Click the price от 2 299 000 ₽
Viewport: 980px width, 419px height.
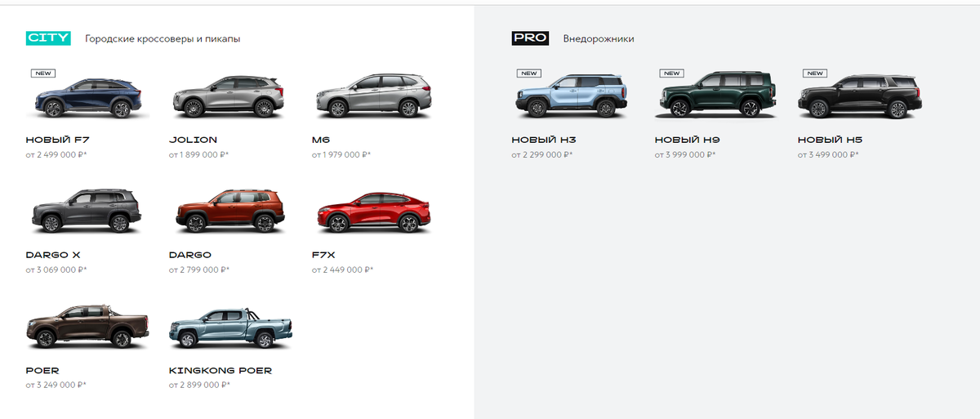tap(542, 154)
